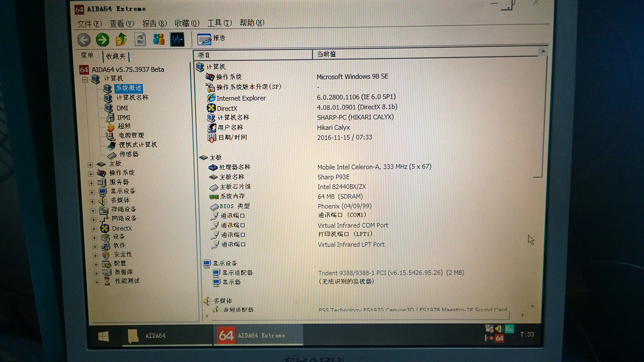This screenshot has width=644, height=362.
Task: Click the vertical scrollbar up arrow
Action: pyautogui.click(x=543, y=51)
